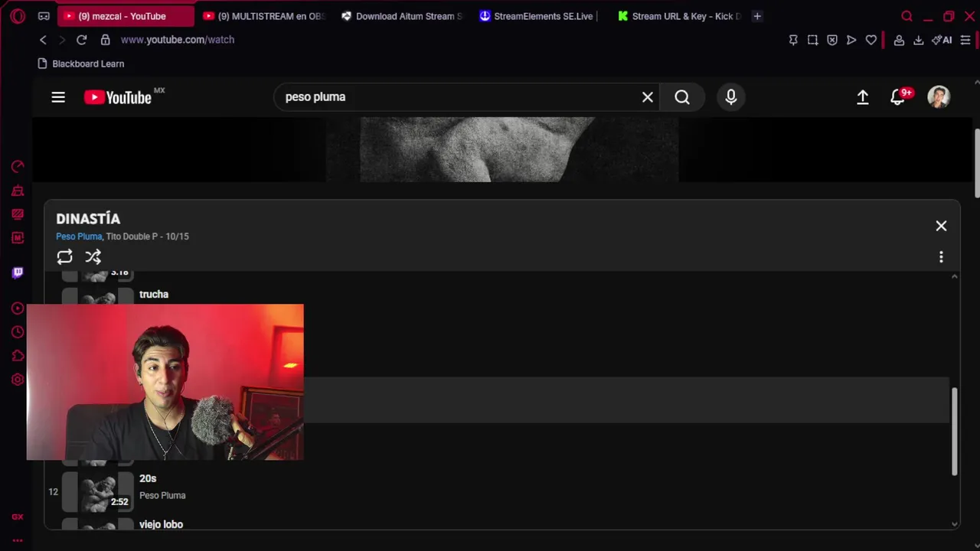Viewport: 980px width, 551px height.
Task: Open the sidebar Player icon
Action: point(18,308)
